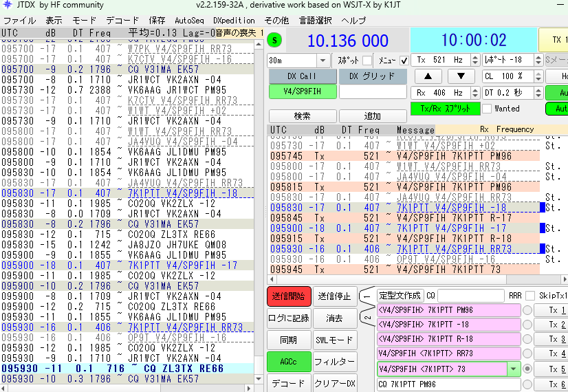Click the CQ 7K1PTT PM96 message field
The height and width of the screenshot is (392, 568).
coord(449,384)
